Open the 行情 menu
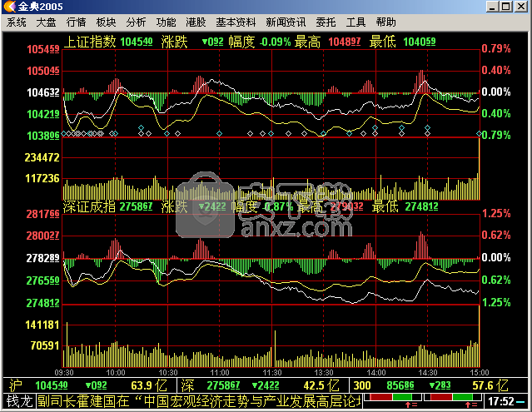 point(76,22)
